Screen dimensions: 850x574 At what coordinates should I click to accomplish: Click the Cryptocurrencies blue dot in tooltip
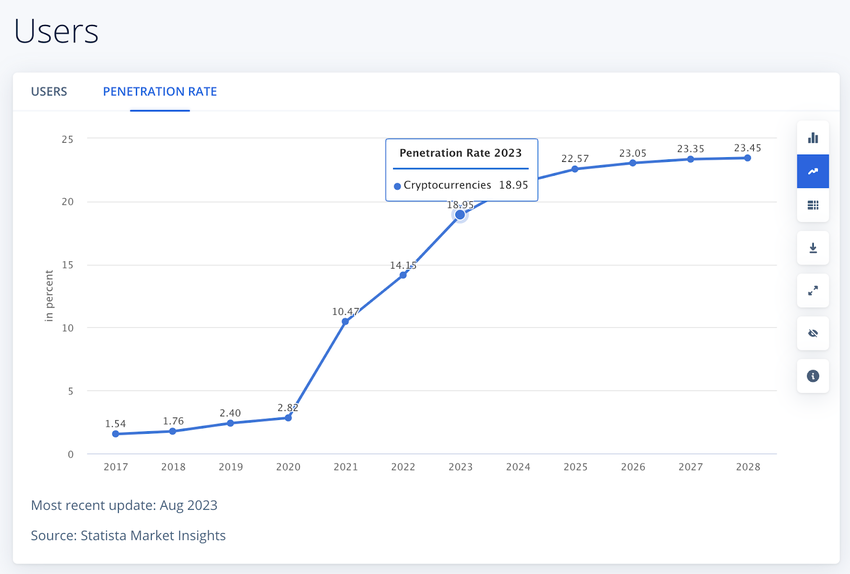398,186
